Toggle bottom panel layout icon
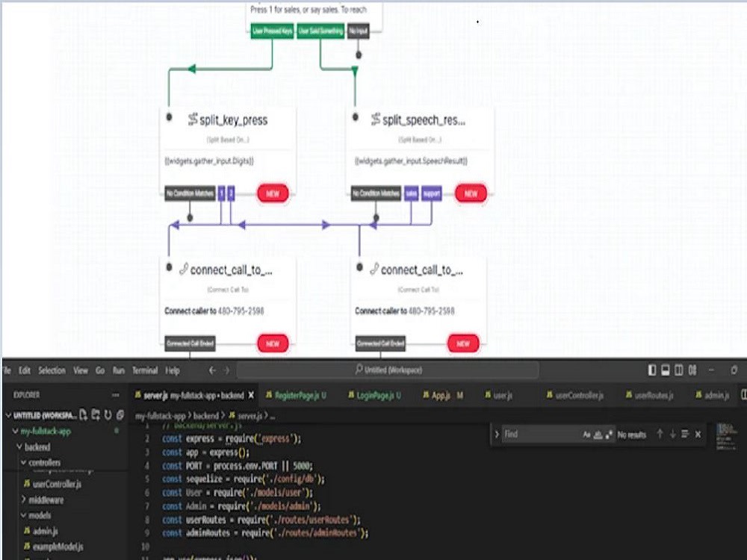 pos(666,370)
